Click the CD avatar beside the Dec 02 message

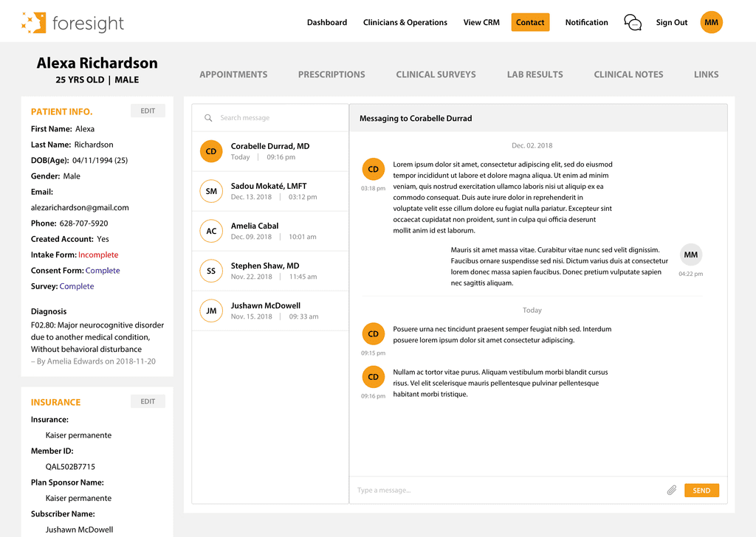374,169
